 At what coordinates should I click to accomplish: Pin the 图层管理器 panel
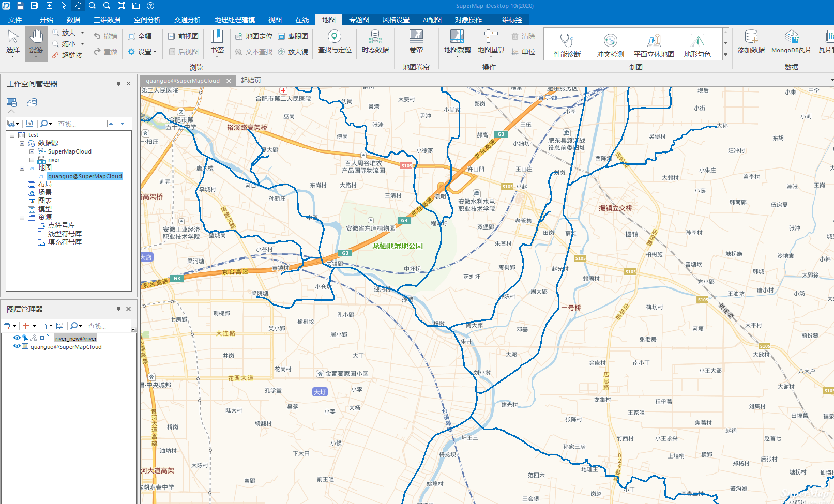tap(118, 309)
